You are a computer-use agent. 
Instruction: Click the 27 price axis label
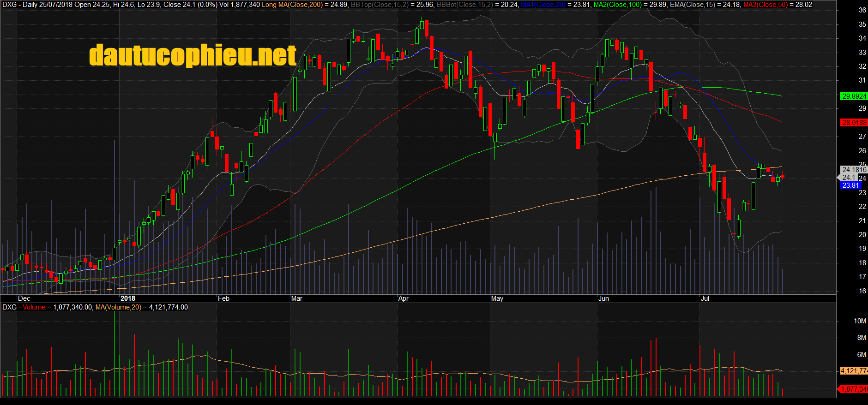[x=862, y=137]
